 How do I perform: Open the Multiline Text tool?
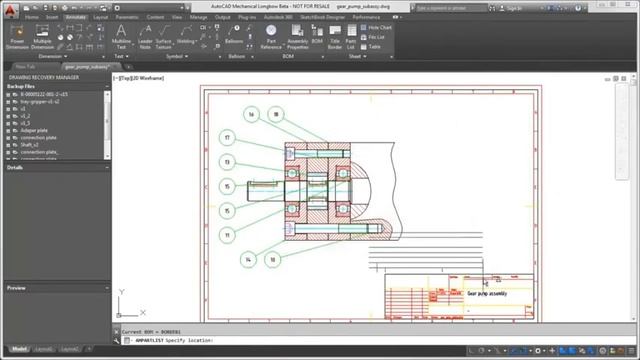point(121,37)
